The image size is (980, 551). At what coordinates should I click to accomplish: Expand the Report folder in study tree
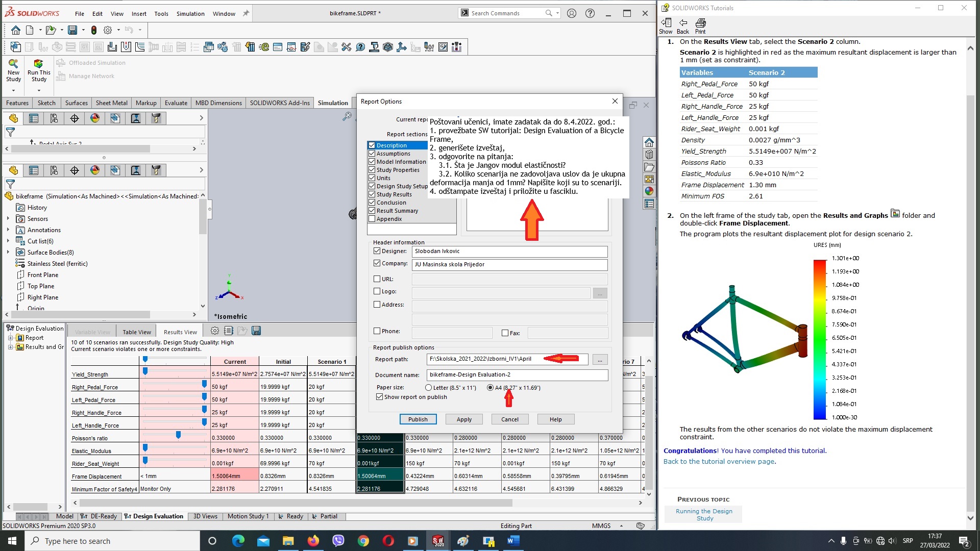10,338
